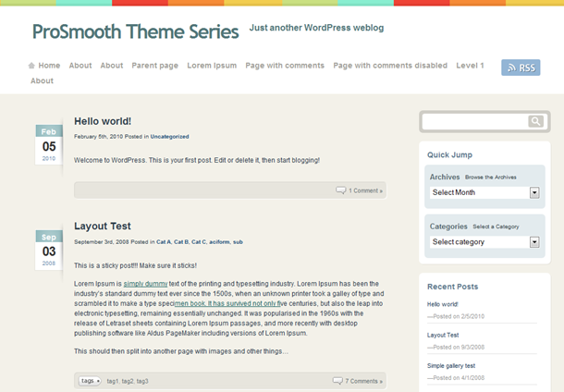This screenshot has width=564, height=392.
Task: Click the Just another WordPress weblog tagline
Action: pyautogui.click(x=316, y=28)
